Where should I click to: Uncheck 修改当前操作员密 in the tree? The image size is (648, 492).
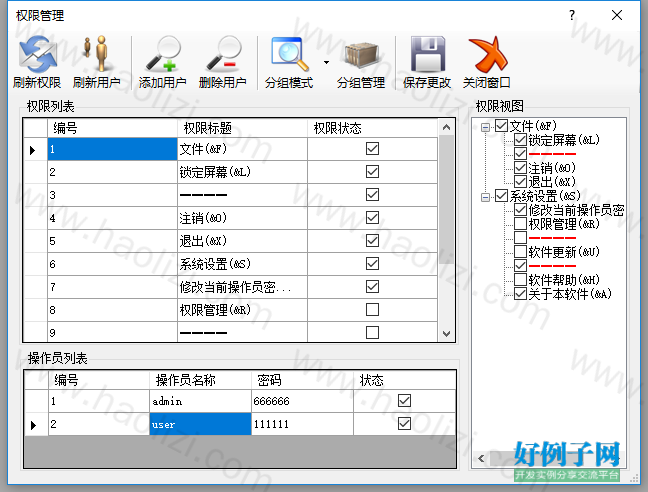click(520, 209)
